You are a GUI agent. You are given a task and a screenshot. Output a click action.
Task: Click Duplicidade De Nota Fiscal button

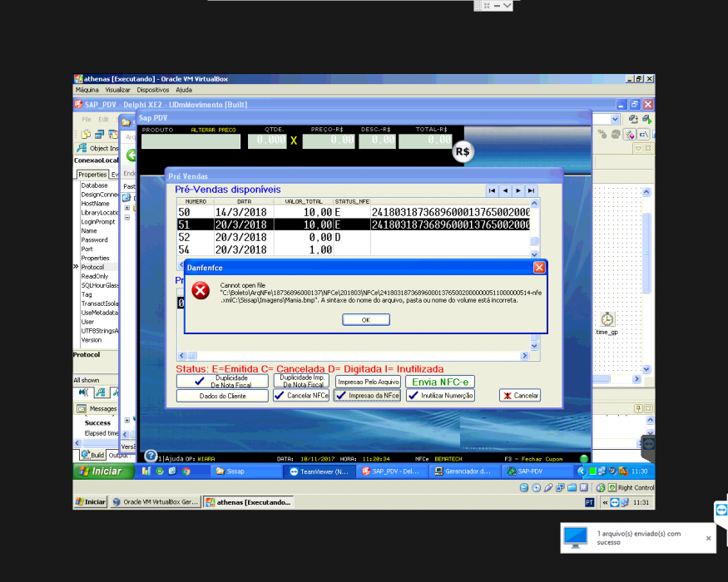222,382
